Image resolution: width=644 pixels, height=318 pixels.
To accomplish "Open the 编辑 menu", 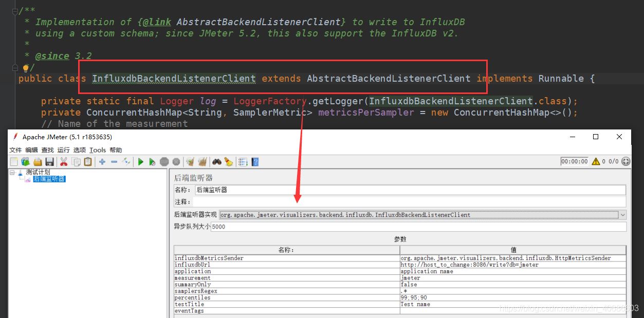I will (31, 150).
